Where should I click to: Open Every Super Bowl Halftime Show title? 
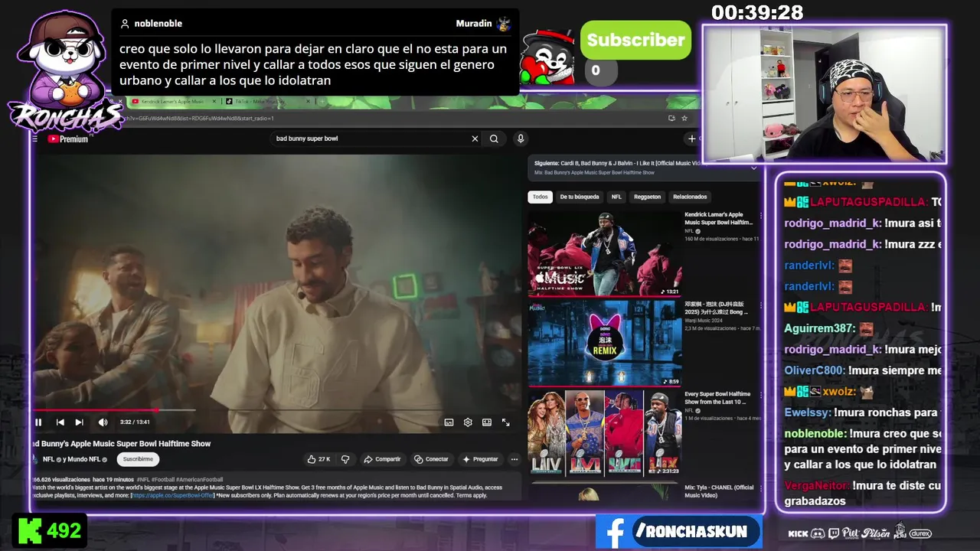[717, 398]
